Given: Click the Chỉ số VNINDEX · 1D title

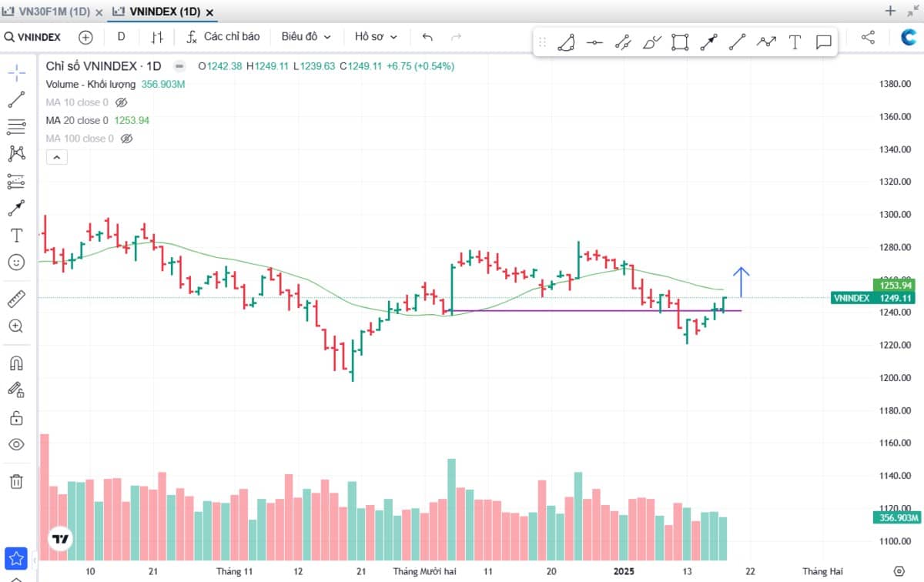Looking at the screenshot, I should pyautogui.click(x=104, y=66).
